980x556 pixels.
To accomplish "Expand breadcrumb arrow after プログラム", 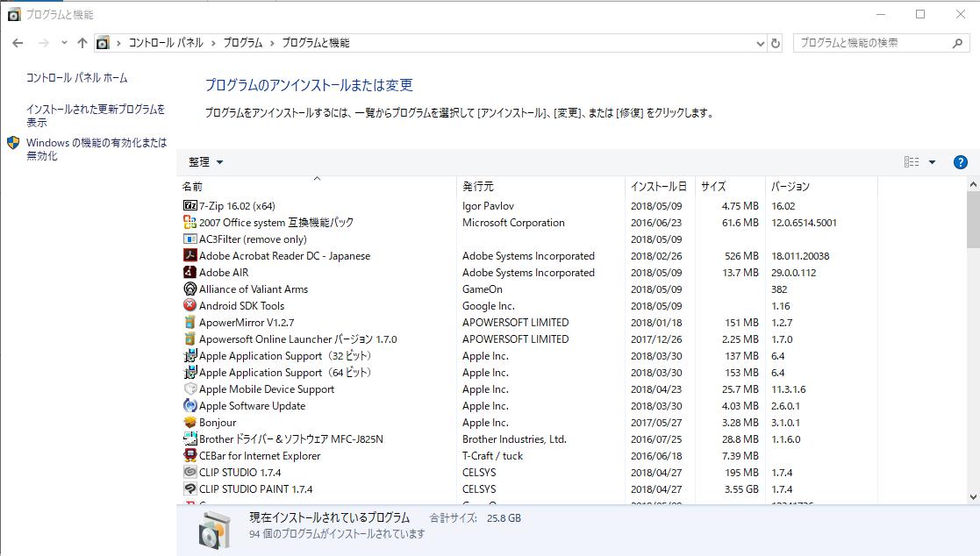I will [x=272, y=43].
